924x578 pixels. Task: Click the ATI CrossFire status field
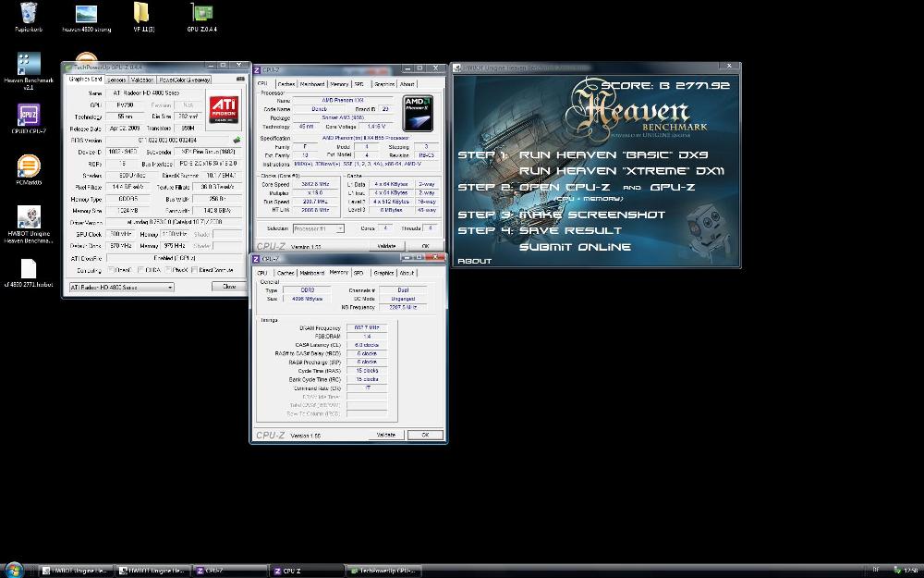pyautogui.click(x=174, y=258)
